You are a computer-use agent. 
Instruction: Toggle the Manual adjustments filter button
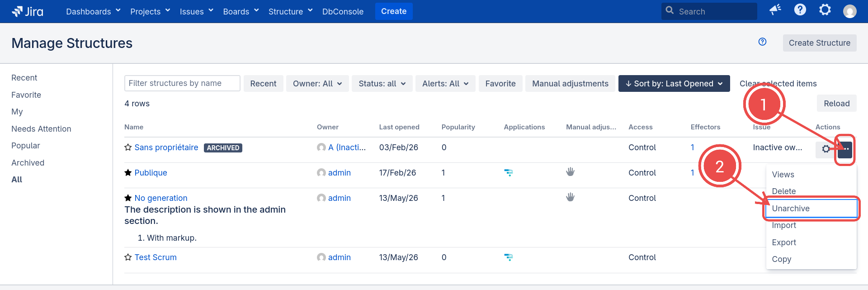pos(570,84)
